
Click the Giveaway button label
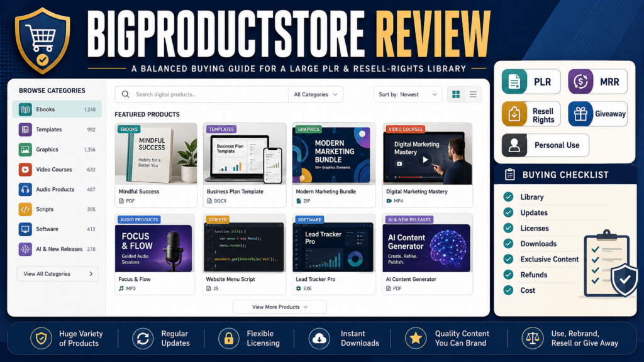610,114
